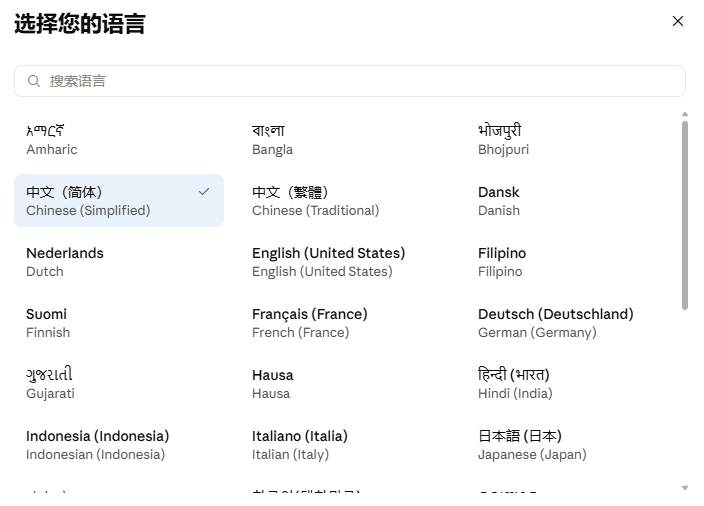This screenshot has height=506, width=704.
Task: Click the scrollbar up arrow
Action: coord(685,114)
